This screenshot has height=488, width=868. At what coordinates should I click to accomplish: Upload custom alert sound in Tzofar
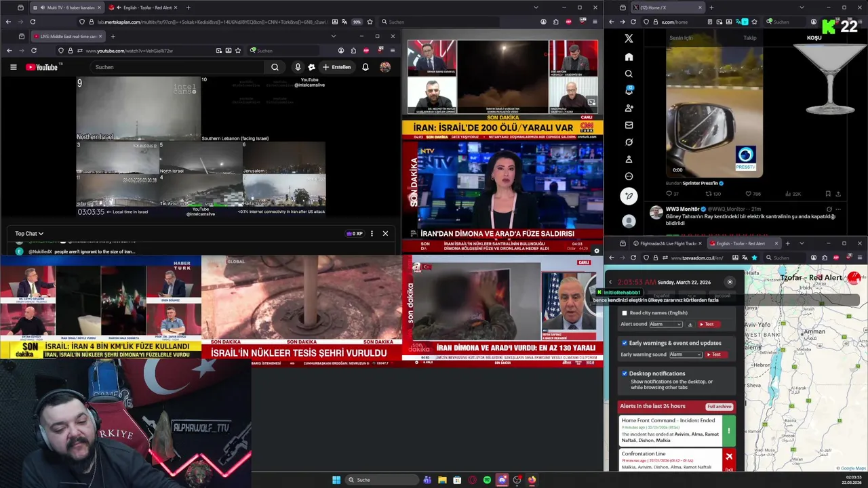690,325
